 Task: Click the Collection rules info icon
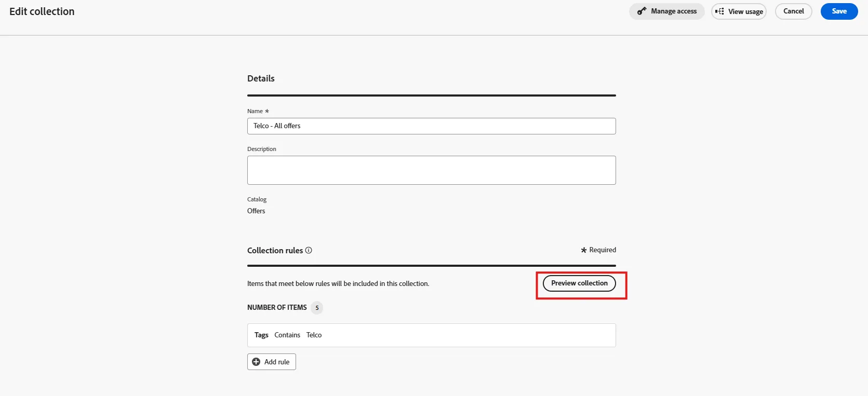pyautogui.click(x=309, y=250)
